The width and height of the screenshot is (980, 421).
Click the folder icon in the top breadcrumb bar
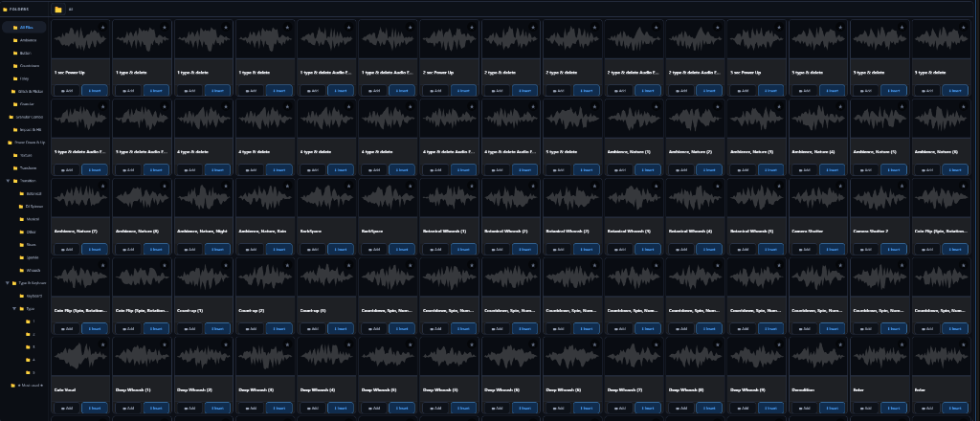click(58, 10)
